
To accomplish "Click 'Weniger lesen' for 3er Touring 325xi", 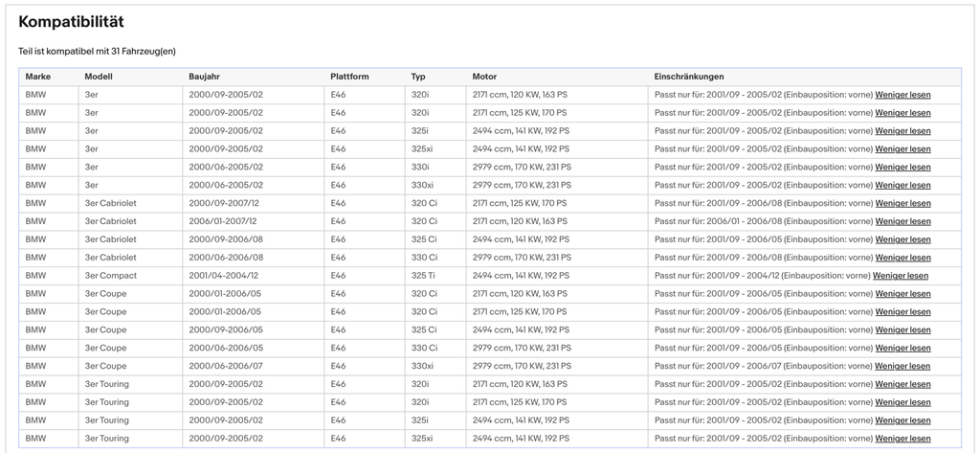I will (x=902, y=440).
